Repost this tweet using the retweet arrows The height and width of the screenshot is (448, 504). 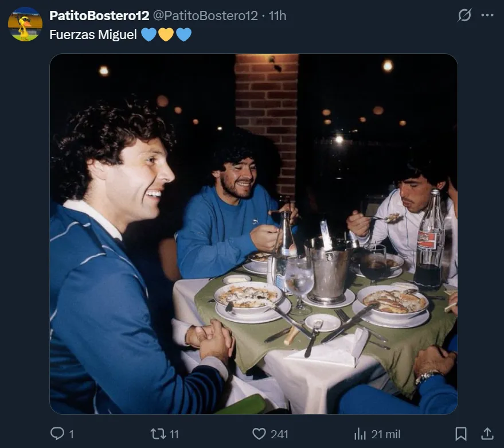click(158, 434)
